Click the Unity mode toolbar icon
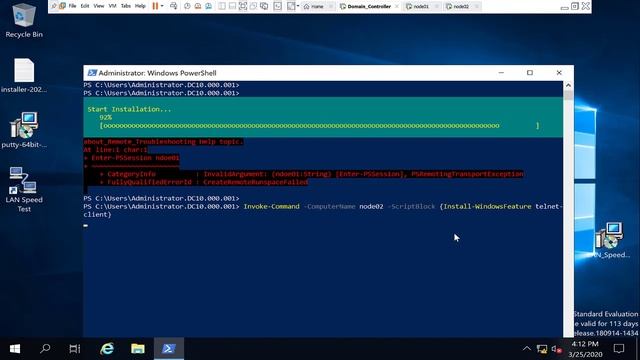The width and height of the screenshot is (640, 360). 253,6
